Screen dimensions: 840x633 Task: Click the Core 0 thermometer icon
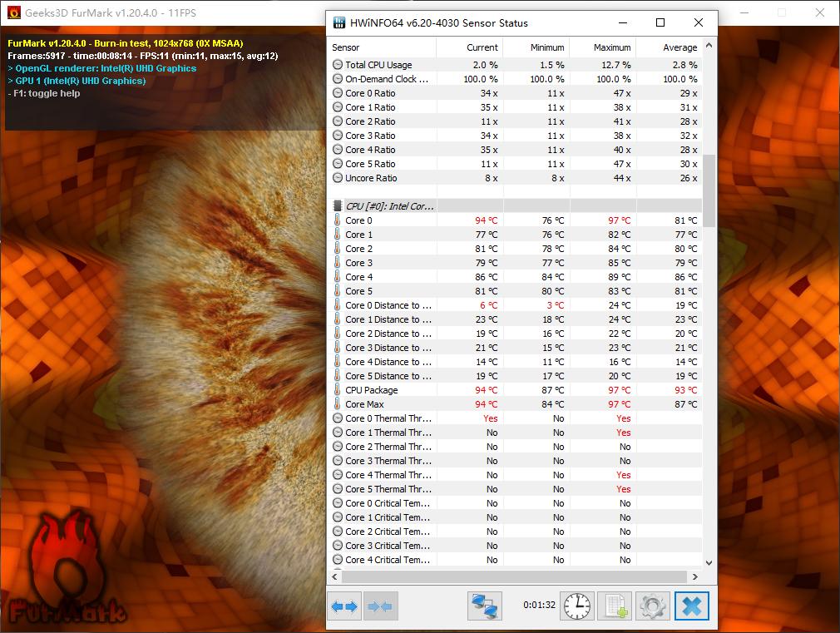pos(337,220)
